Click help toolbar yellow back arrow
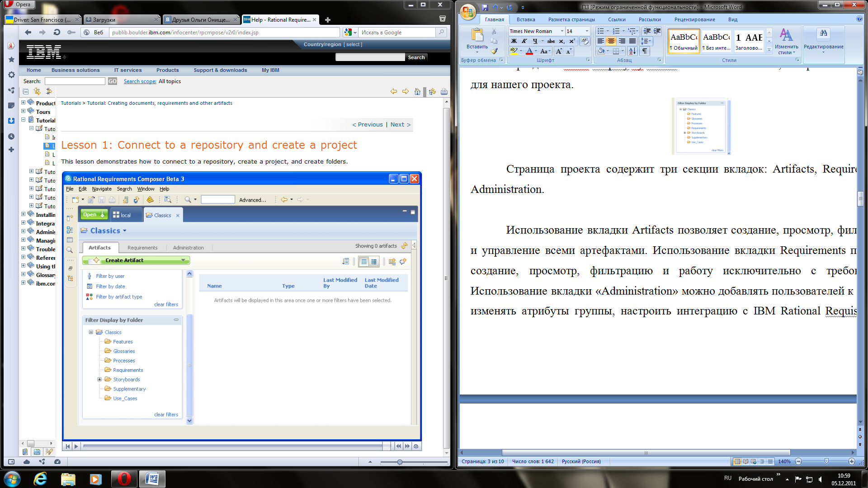 (x=394, y=92)
